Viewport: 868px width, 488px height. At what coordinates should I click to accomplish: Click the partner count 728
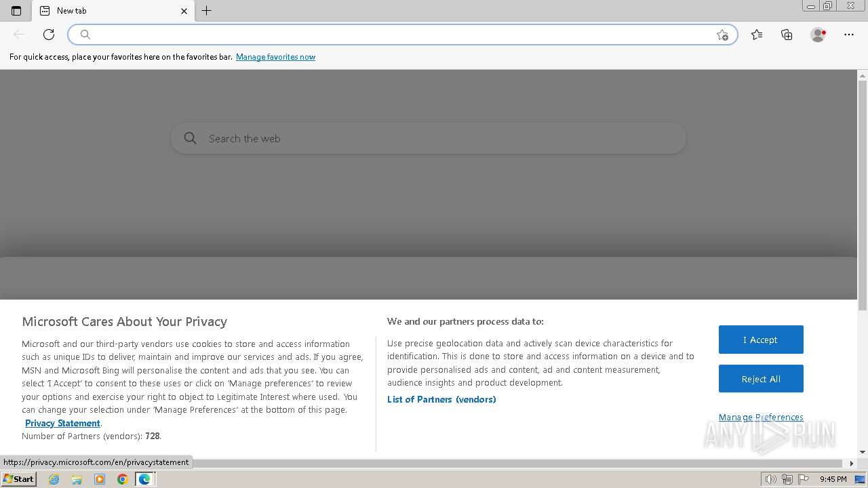(152, 436)
